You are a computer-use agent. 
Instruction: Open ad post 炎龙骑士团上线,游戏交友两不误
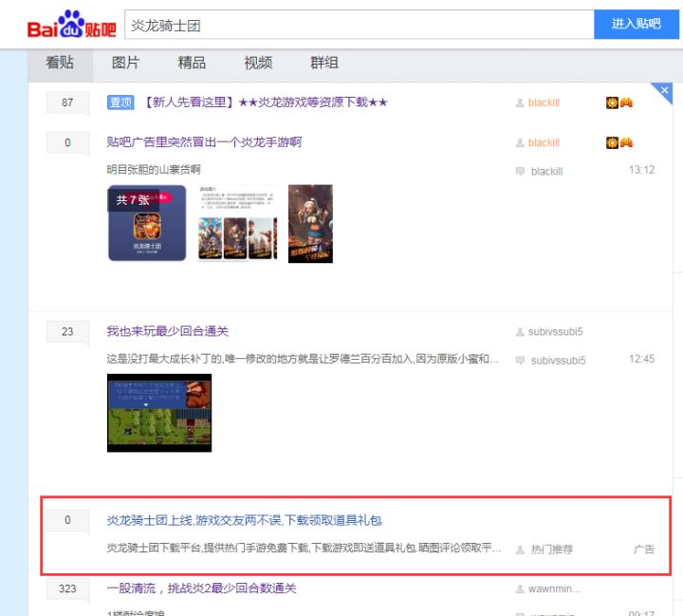pyautogui.click(x=245, y=520)
